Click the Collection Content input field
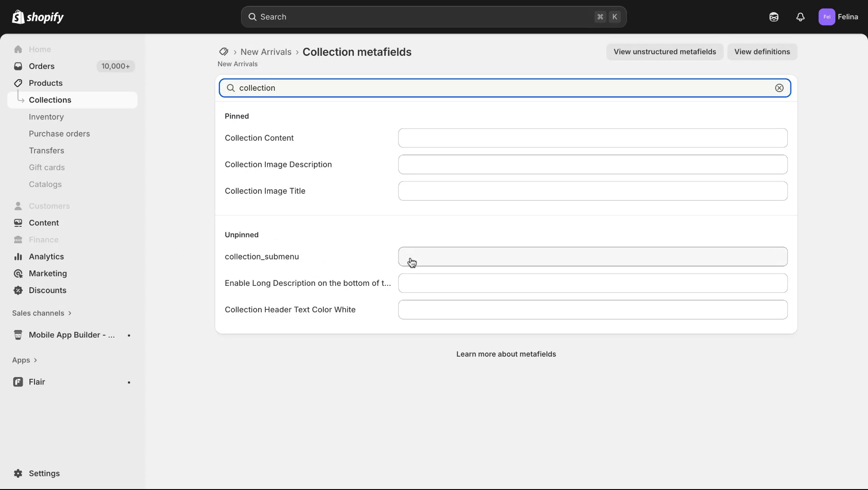 click(x=592, y=138)
